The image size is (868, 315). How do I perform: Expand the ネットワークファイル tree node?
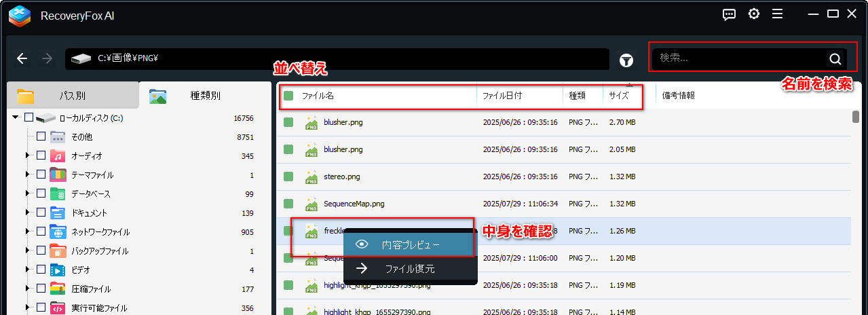coord(28,231)
